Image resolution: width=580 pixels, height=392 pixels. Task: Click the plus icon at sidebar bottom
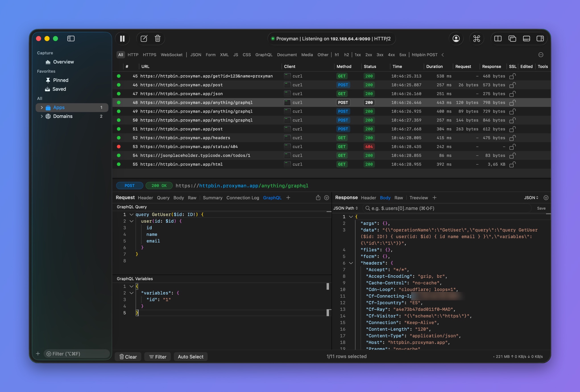tap(38, 354)
